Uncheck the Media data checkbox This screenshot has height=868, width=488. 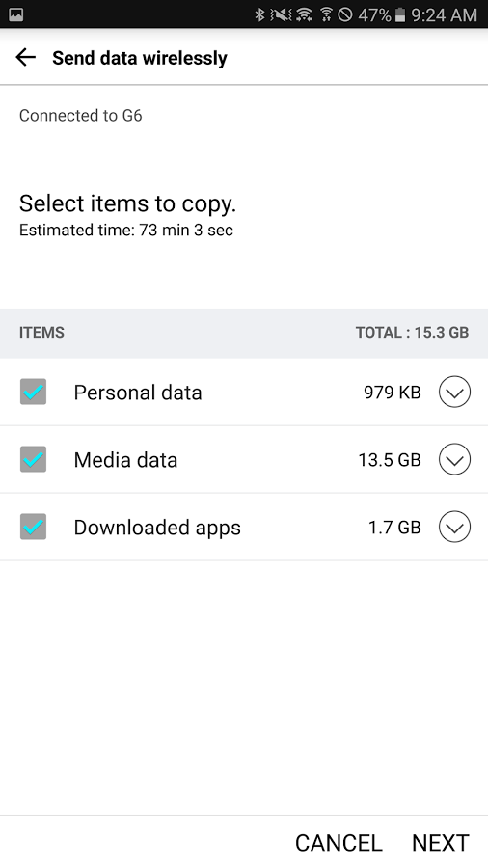(x=33, y=459)
